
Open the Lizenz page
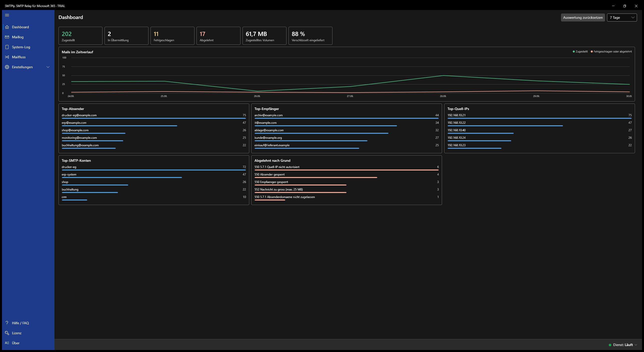coord(28,333)
